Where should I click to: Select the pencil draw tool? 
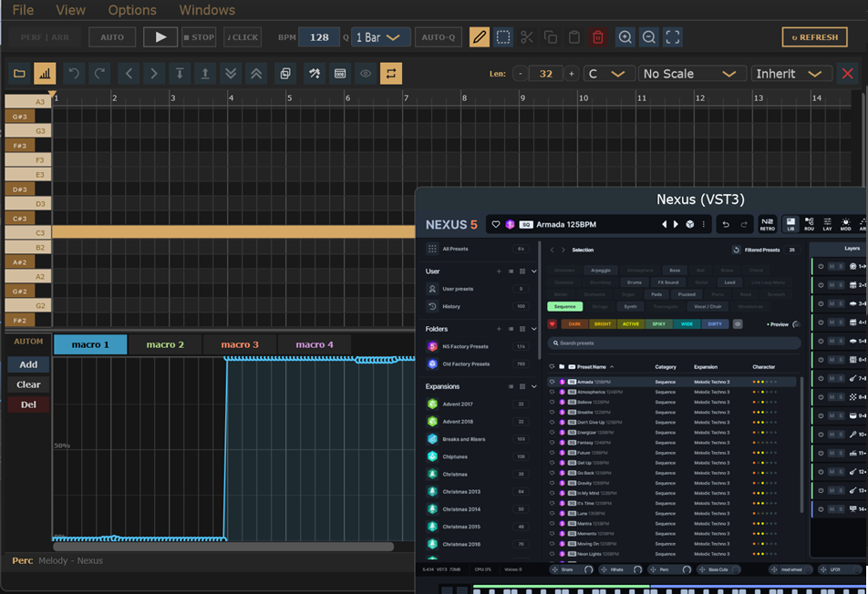480,37
